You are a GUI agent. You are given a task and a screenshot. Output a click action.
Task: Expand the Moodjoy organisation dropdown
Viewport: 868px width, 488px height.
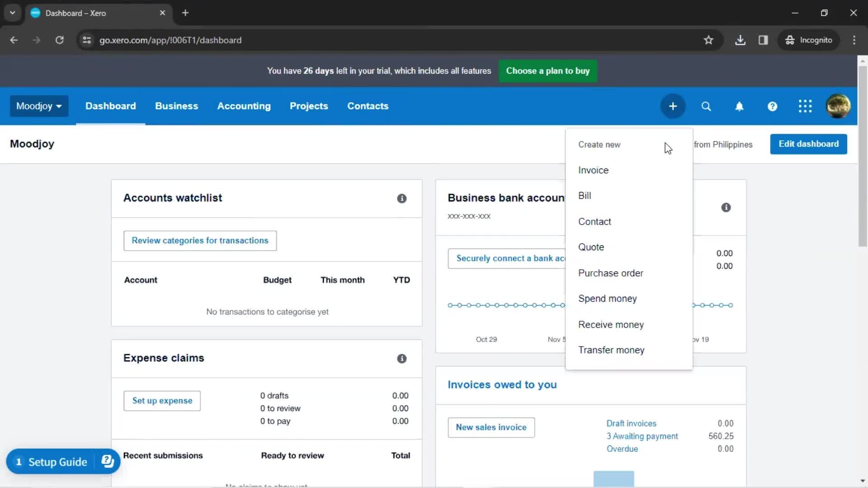[x=39, y=106]
